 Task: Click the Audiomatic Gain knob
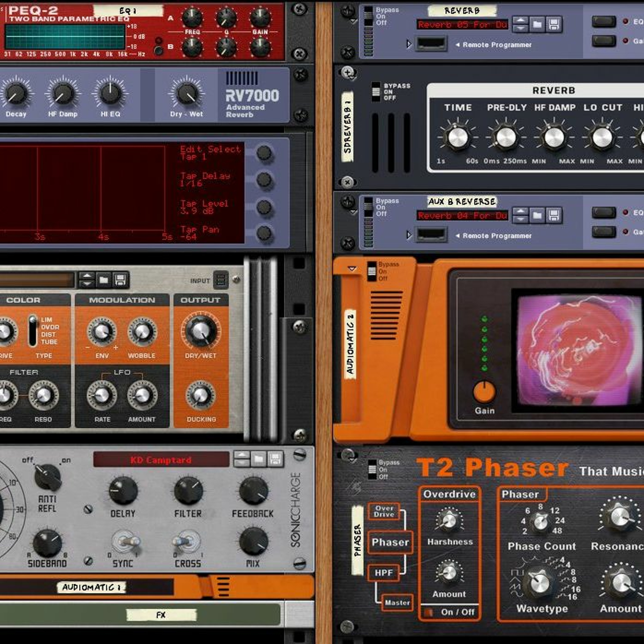point(484,392)
